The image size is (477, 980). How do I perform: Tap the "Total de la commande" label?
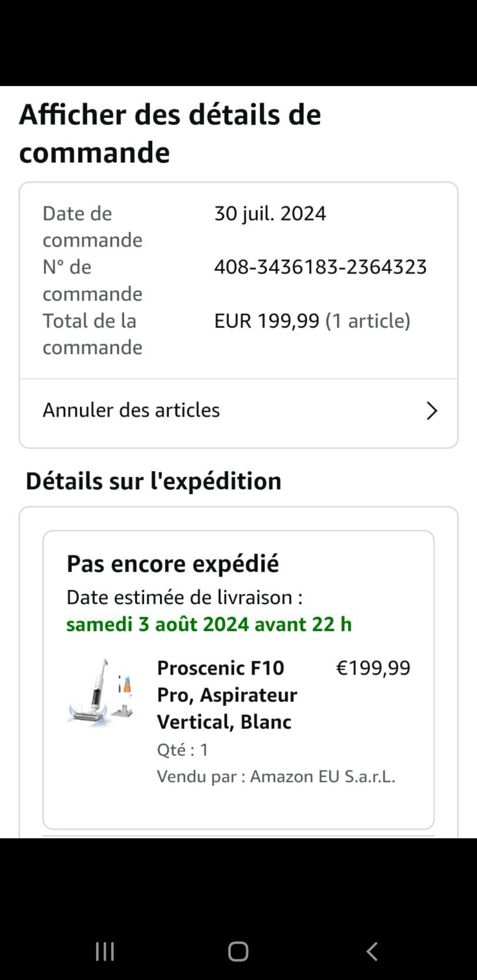(92, 334)
